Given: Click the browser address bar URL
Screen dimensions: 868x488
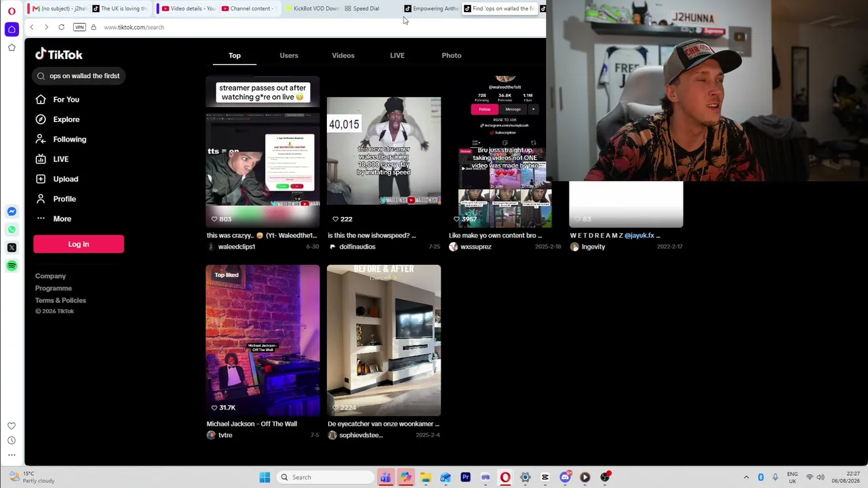Looking at the screenshot, I should tap(134, 27).
